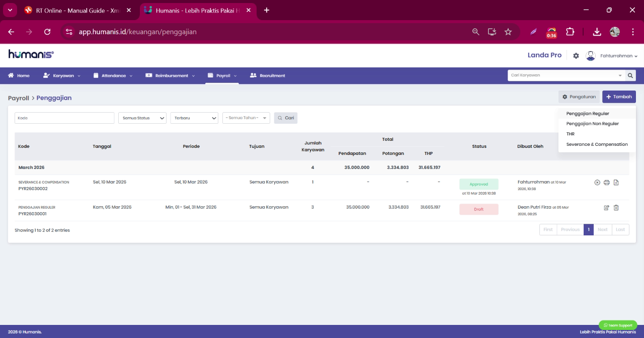
Task: Expand the Terbaru sort dropdown
Action: 194,118
